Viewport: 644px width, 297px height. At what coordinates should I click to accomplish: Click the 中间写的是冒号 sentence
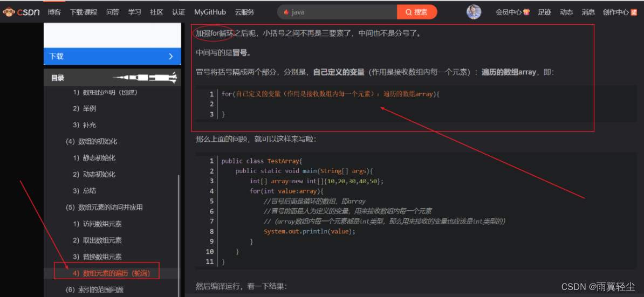223,53
